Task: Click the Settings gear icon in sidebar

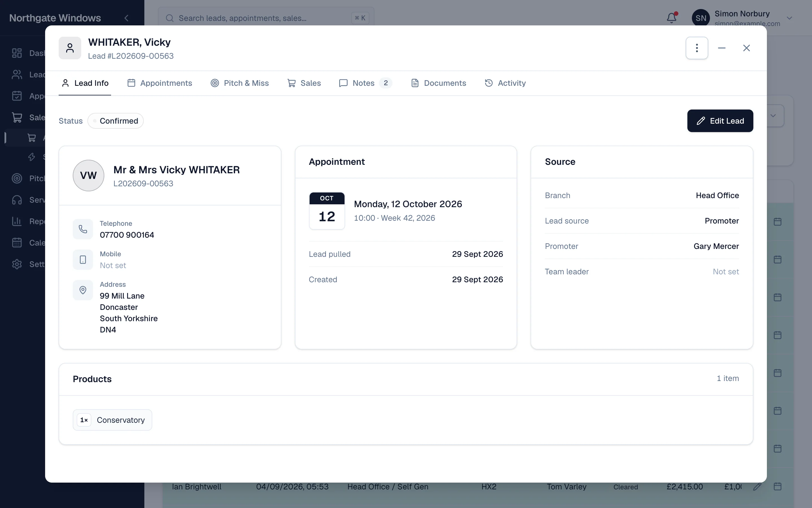Action: click(17, 264)
